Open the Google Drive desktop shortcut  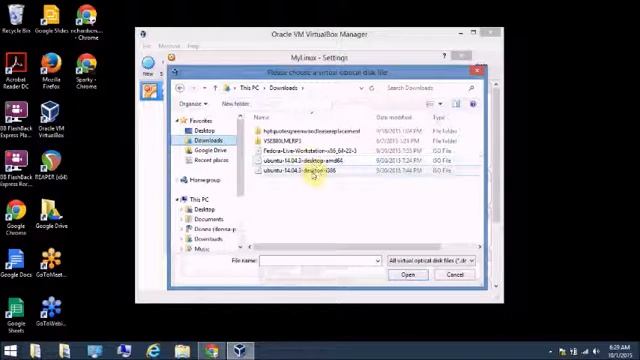pos(51,213)
